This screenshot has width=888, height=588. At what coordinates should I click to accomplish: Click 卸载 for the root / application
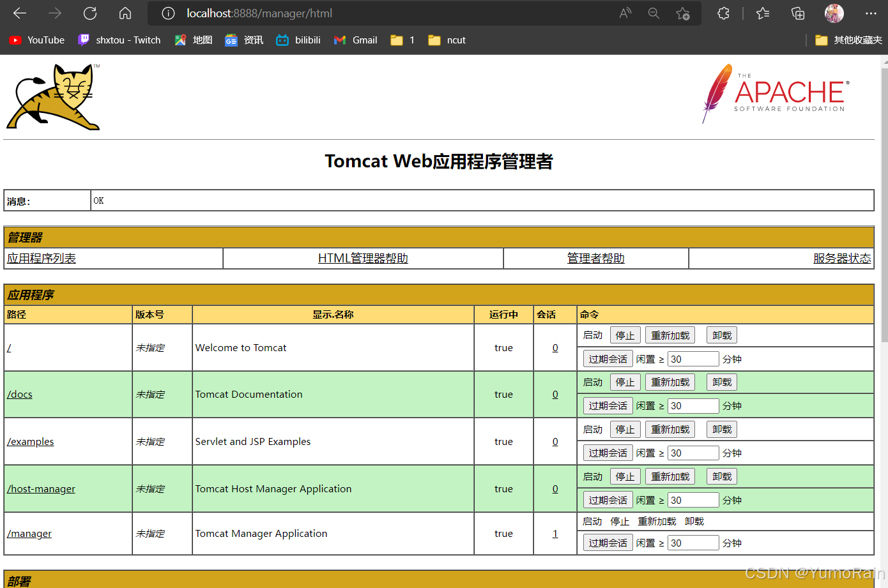[722, 335]
